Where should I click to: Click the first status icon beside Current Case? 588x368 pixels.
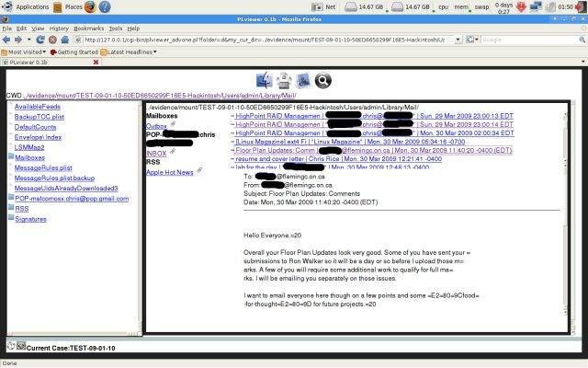tap(11, 346)
